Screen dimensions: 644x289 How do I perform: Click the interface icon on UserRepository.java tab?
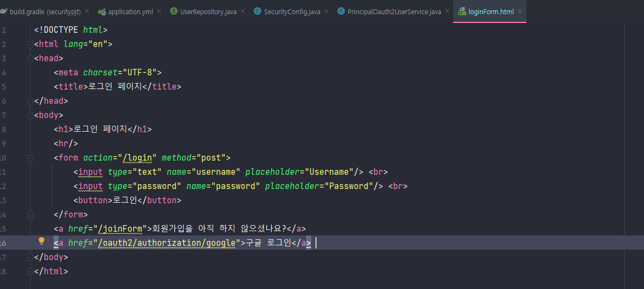(174, 11)
